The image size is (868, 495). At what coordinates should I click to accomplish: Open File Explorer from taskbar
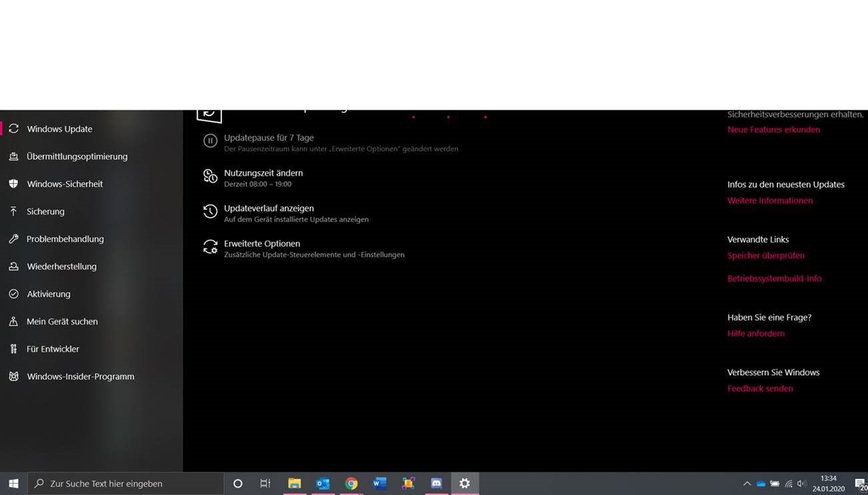[x=294, y=484]
